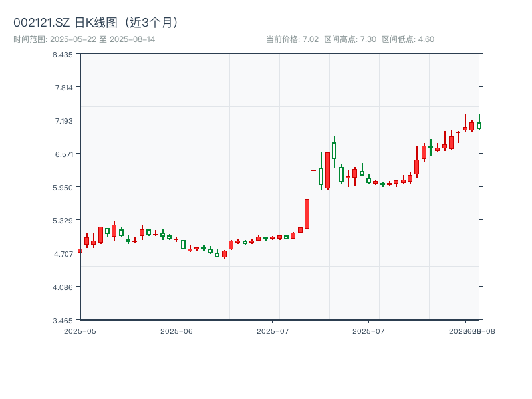Click the tall red candle spanning 5.2 to 5.7

[307, 214]
